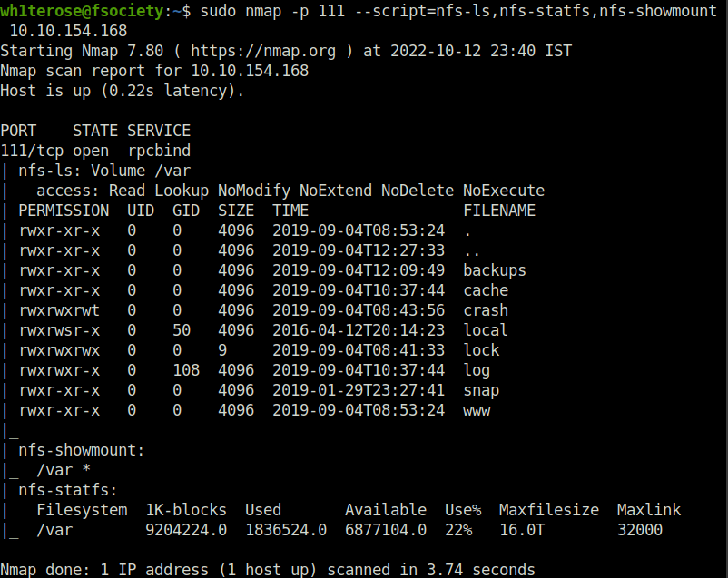Select the 6877104.0 available value
The height and width of the screenshot is (578, 728).
(386, 530)
